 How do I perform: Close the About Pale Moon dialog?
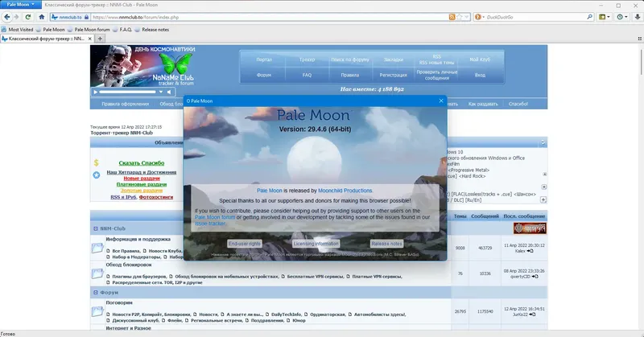tap(441, 101)
